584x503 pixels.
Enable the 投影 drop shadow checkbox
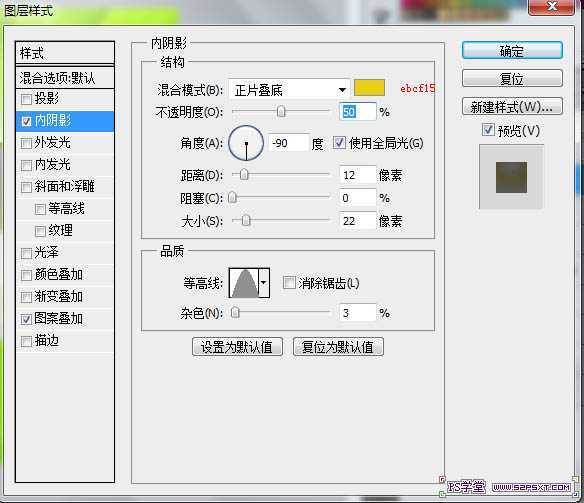(26, 99)
